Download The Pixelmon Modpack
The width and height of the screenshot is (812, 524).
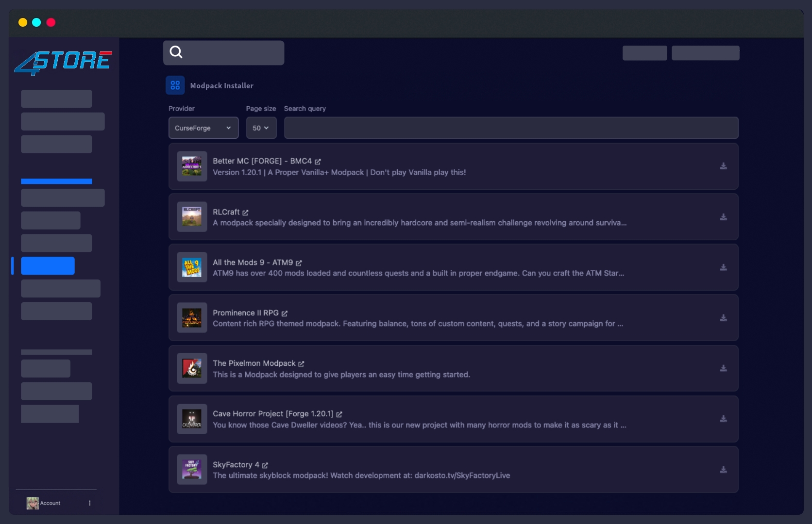tap(723, 368)
